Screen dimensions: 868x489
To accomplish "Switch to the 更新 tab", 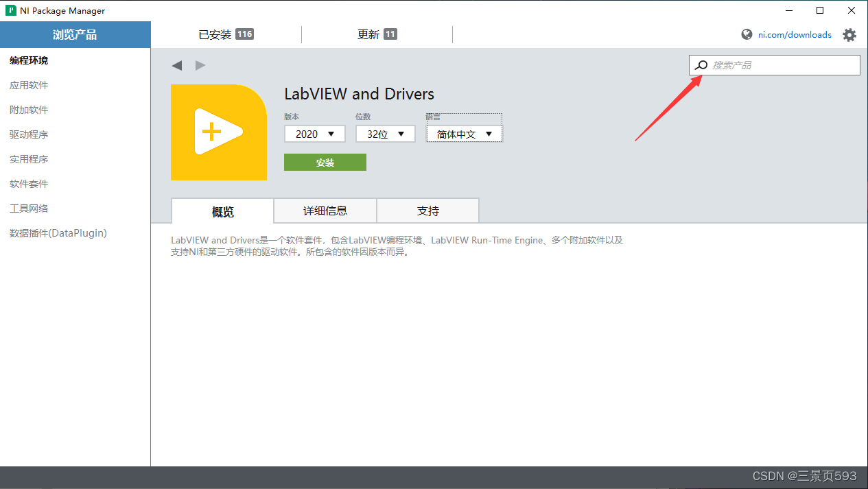I will point(376,34).
